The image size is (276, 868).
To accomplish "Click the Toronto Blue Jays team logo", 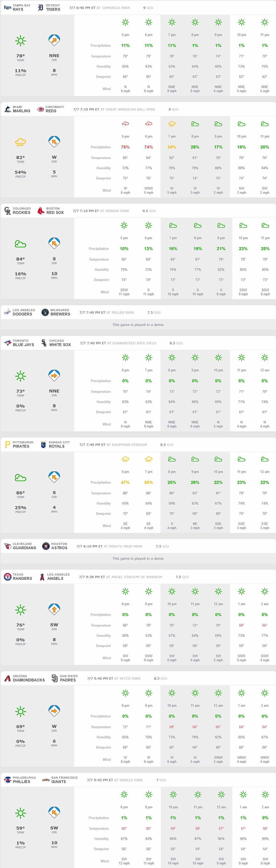I will tap(7, 343).
